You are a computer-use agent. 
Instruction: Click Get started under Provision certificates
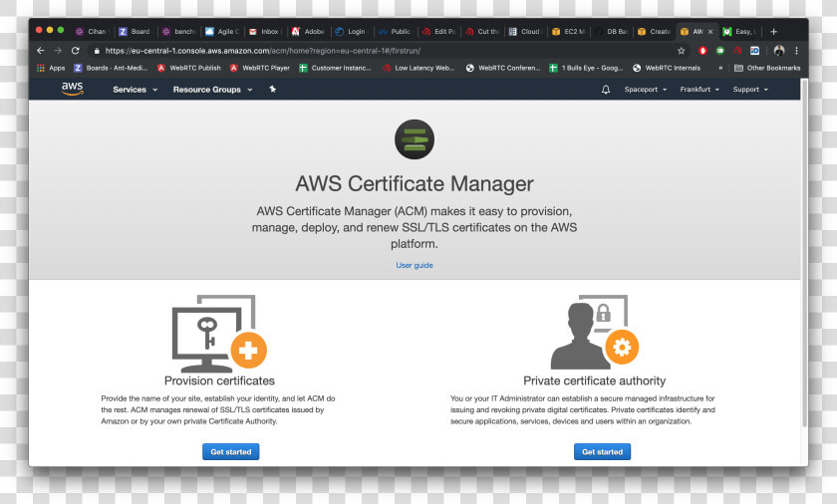[230, 452]
